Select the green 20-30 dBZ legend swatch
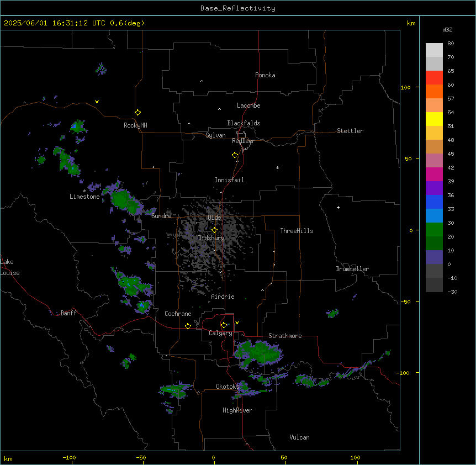 click(x=434, y=230)
